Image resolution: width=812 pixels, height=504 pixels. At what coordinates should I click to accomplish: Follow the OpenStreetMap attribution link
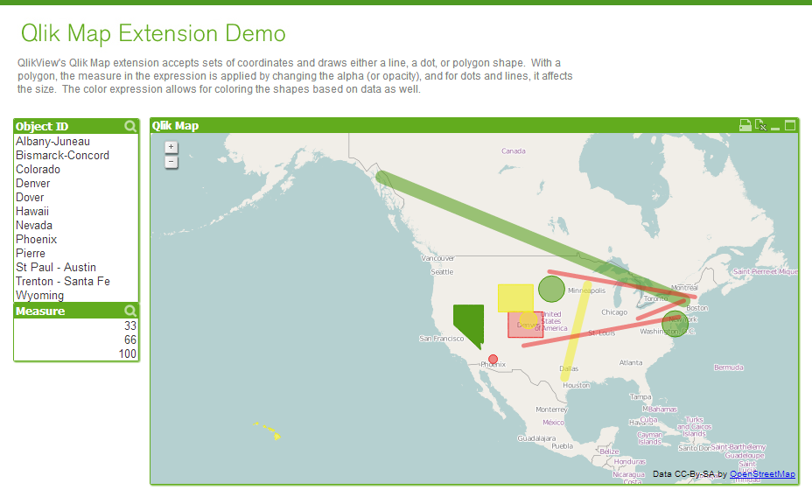pyautogui.click(x=762, y=474)
